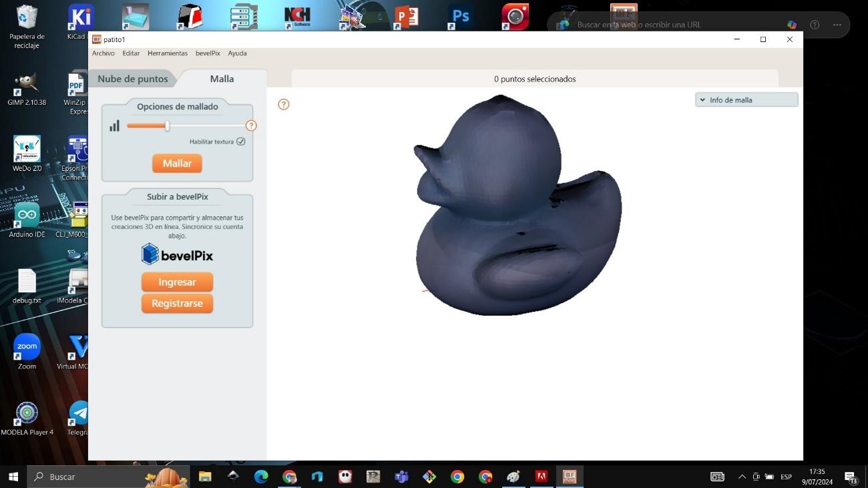Click the mesh quality bars icon
Screen dimensions: 868x488
(x=115, y=126)
